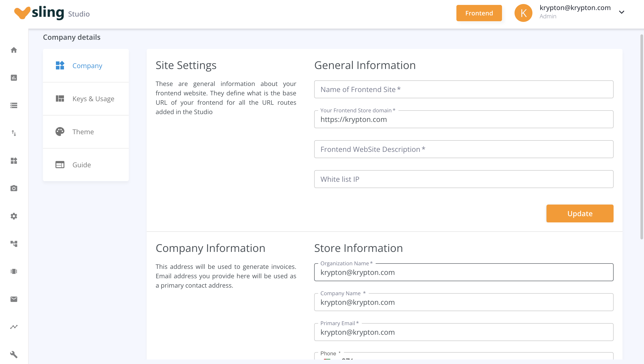
Task: Click the trend line analytics sidebar icon
Action: click(14, 327)
